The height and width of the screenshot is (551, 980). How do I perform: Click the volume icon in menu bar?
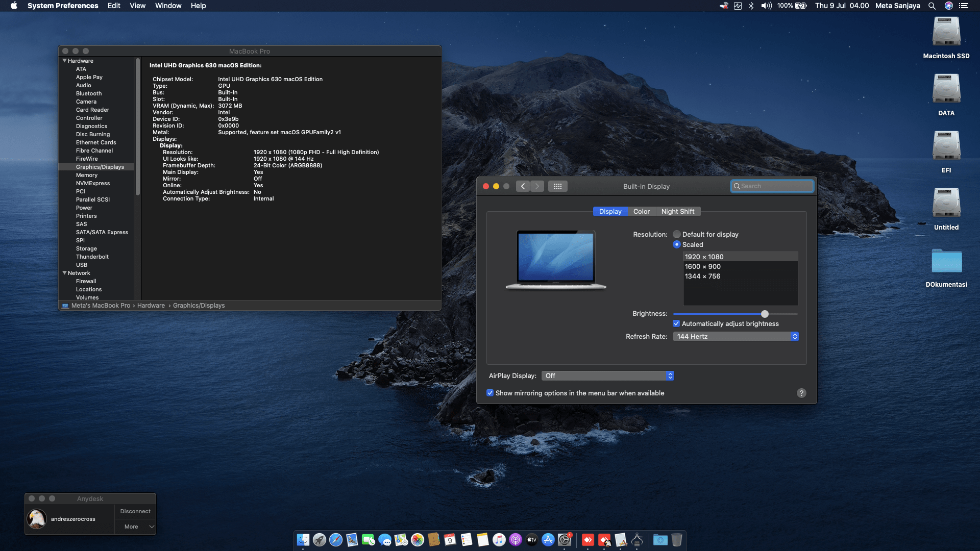[x=766, y=6]
